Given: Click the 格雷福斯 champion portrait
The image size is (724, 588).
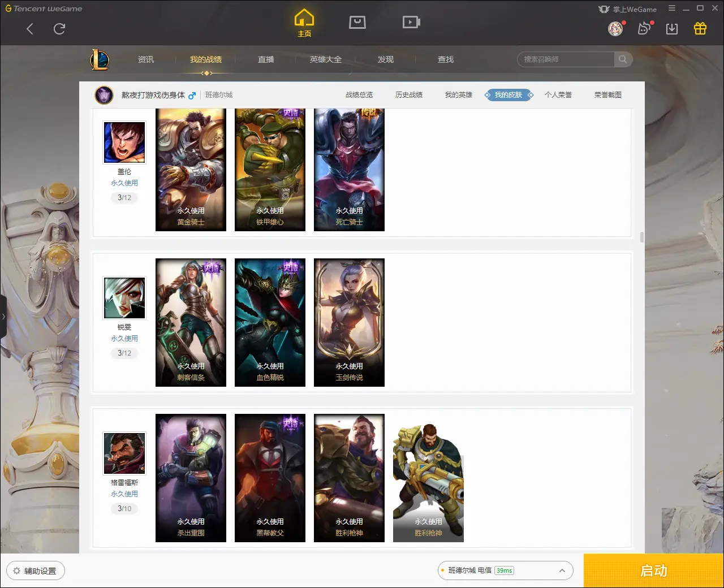Looking at the screenshot, I should click(x=124, y=453).
